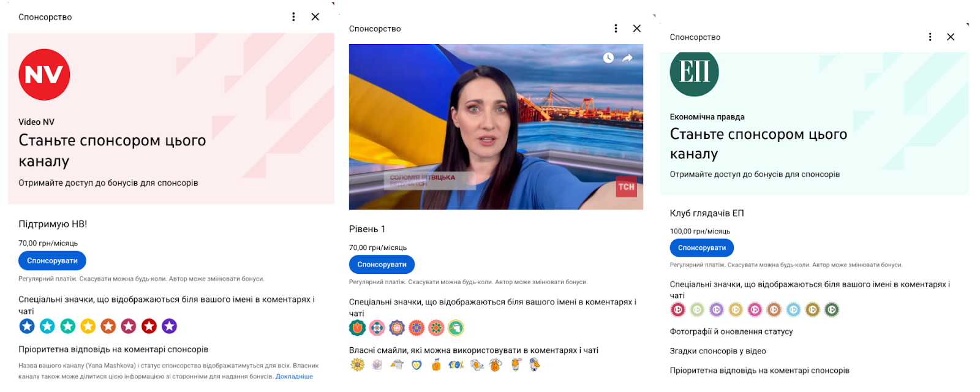Click the green ЕП channel logo
980x392 pixels.
click(694, 73)
